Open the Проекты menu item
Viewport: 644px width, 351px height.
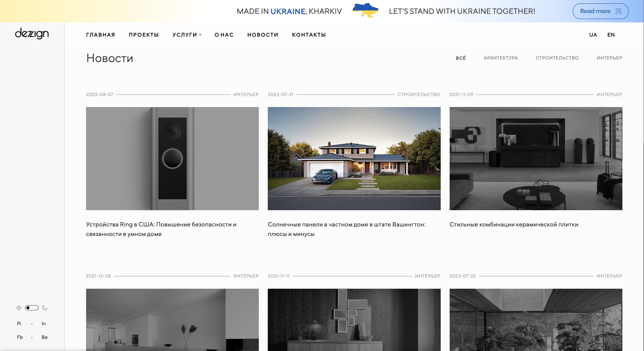click(144, 35)
